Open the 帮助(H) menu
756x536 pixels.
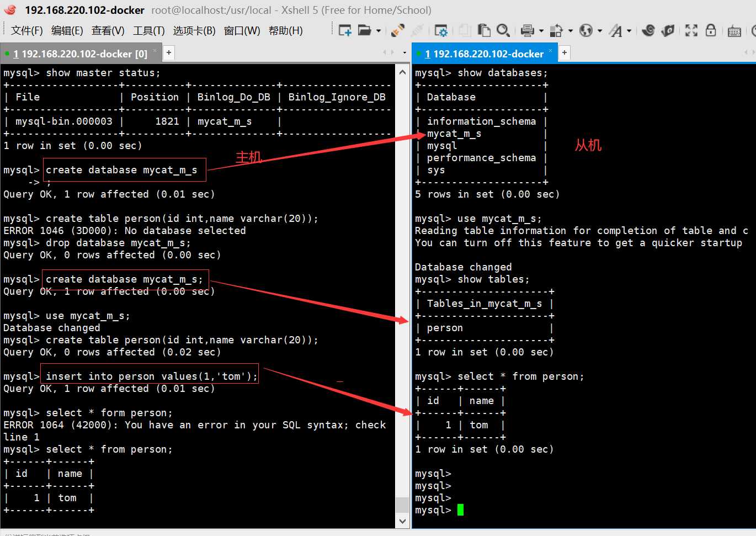click(x=285, y=31)
